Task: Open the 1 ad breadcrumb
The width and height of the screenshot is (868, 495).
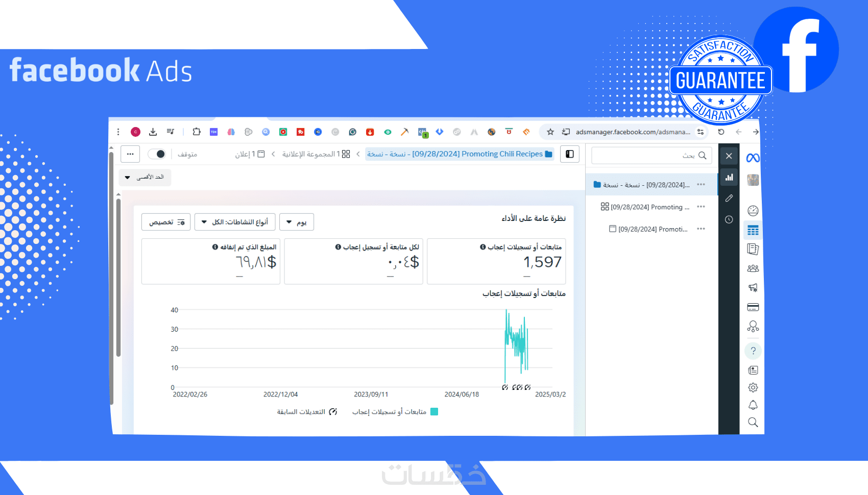Action: (x=250, y=154)
